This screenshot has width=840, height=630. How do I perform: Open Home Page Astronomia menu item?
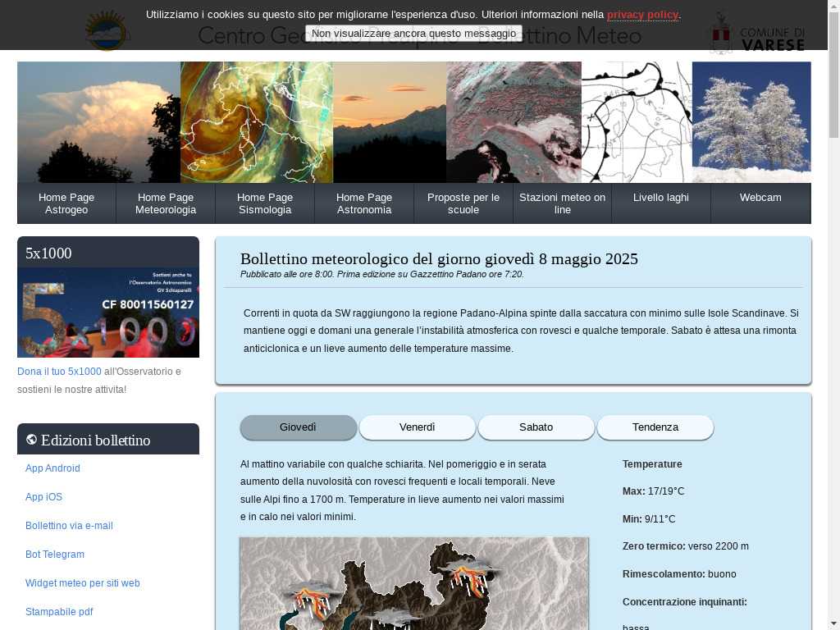pos(364,203)
